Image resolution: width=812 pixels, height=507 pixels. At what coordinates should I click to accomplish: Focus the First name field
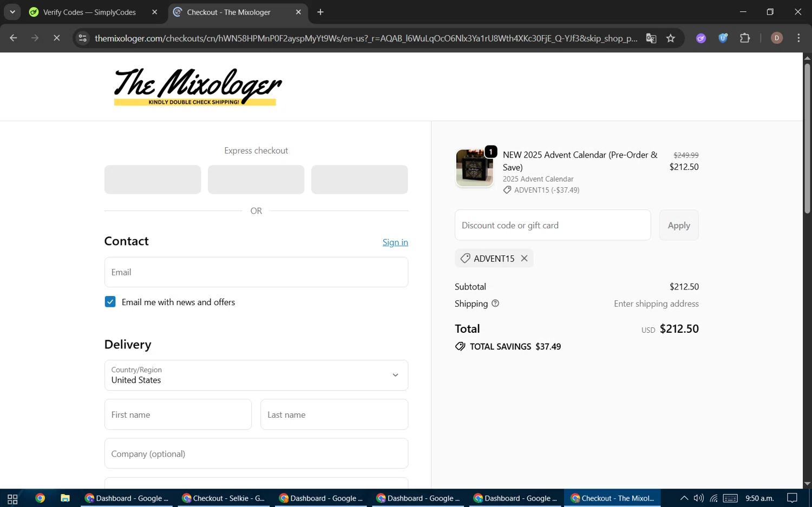(178, 414)
